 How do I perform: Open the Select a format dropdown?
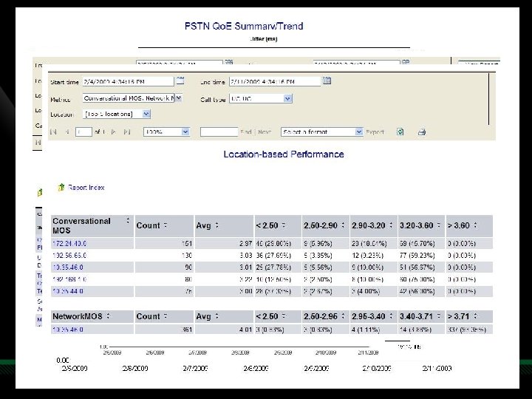pyautogui.click(x=359, y=132)
